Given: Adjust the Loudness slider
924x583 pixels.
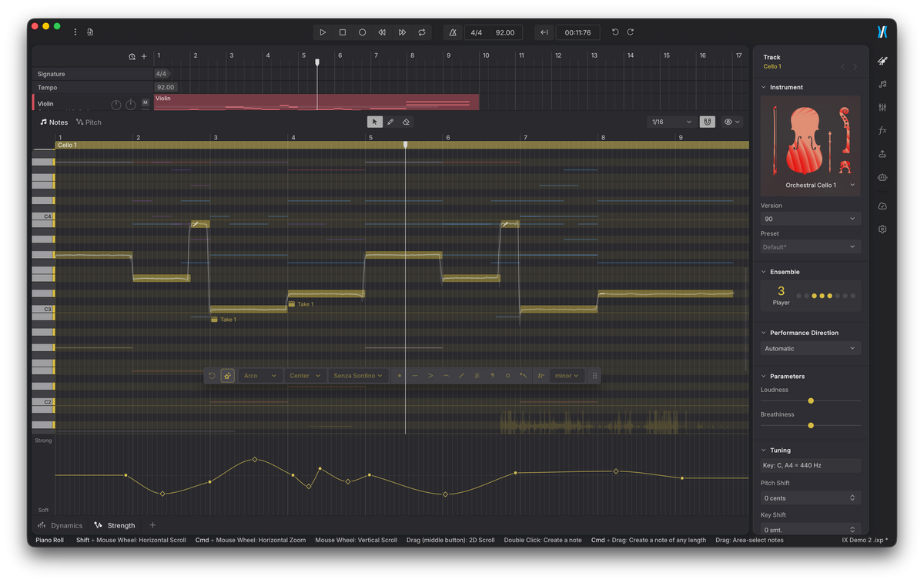Looking at the screenshot, I should tap(811, 400).
